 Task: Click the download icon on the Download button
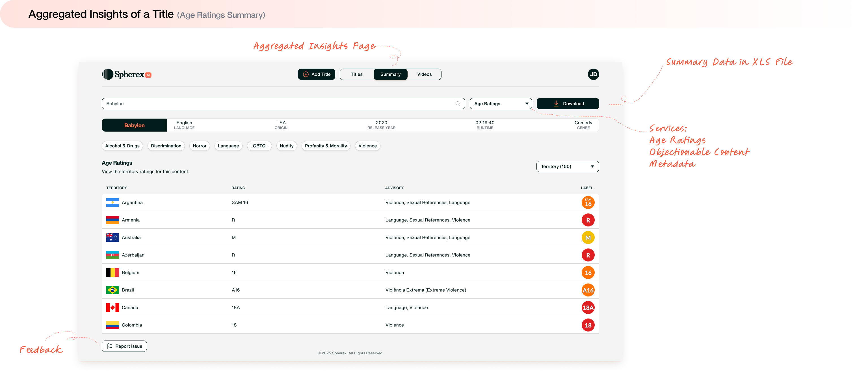(556, 103)
